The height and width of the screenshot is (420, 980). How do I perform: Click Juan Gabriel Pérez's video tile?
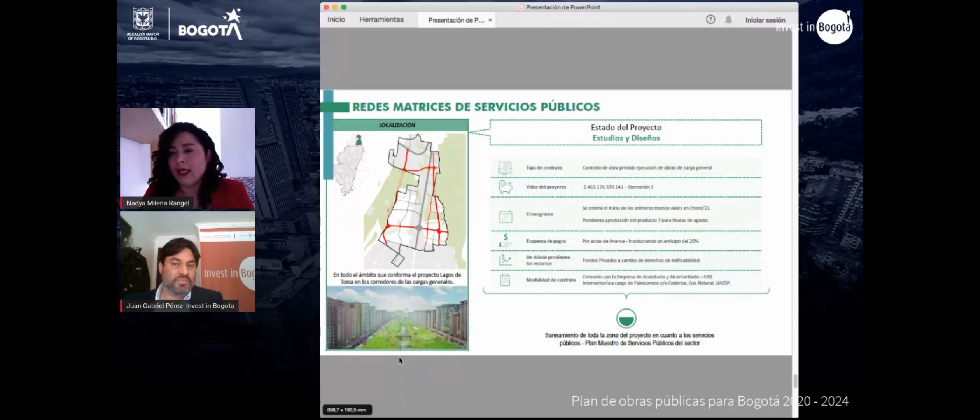[187, 261]
